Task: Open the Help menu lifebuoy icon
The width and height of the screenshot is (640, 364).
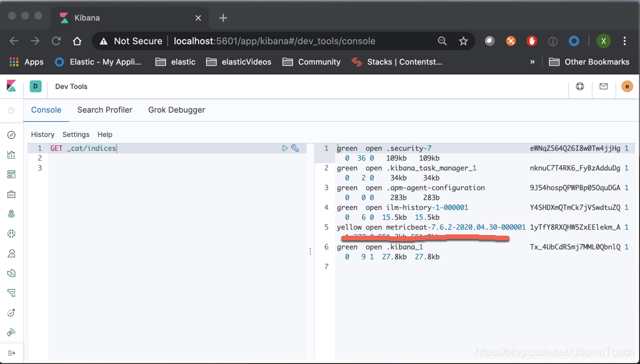Action: (579, 86)
